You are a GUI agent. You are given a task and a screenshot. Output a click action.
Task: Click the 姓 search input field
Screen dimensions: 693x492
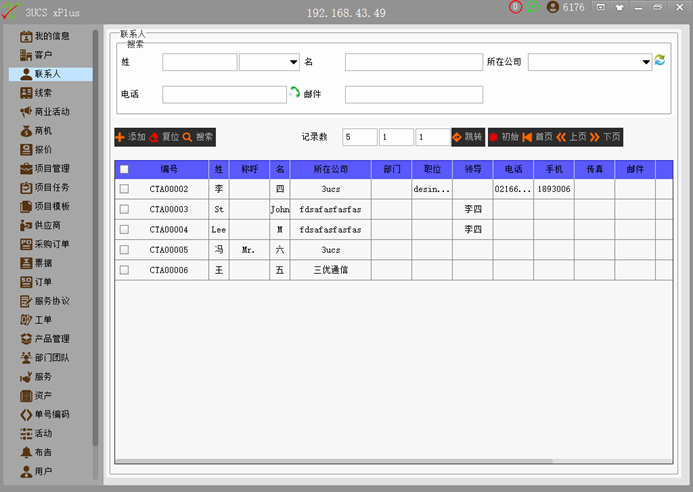(x=200, y=62)
